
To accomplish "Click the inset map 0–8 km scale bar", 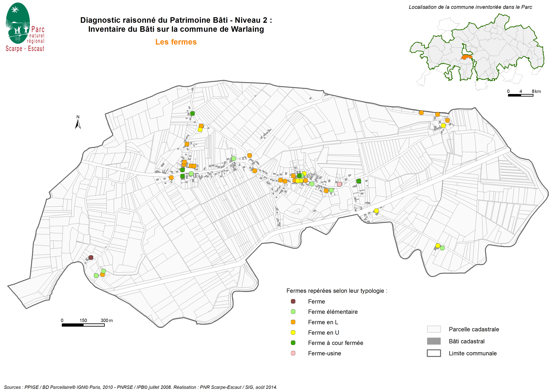I will (x=521, y=95).
